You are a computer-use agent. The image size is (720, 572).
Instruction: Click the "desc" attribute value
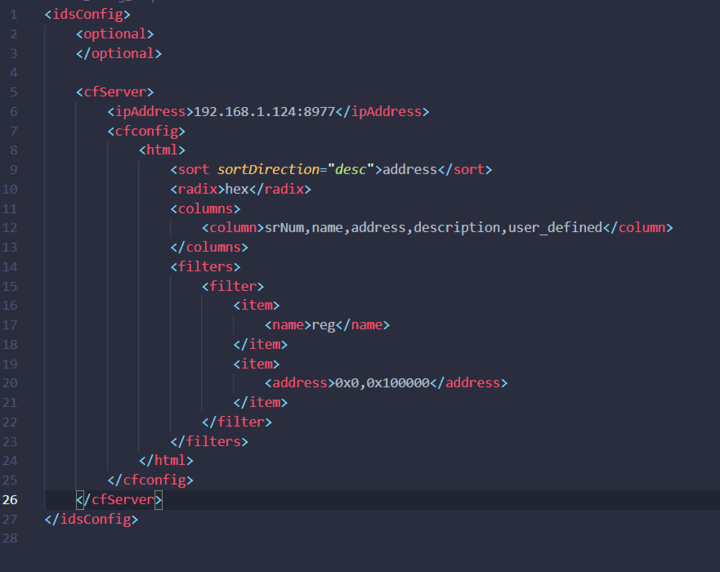click(x=351, y=169)
